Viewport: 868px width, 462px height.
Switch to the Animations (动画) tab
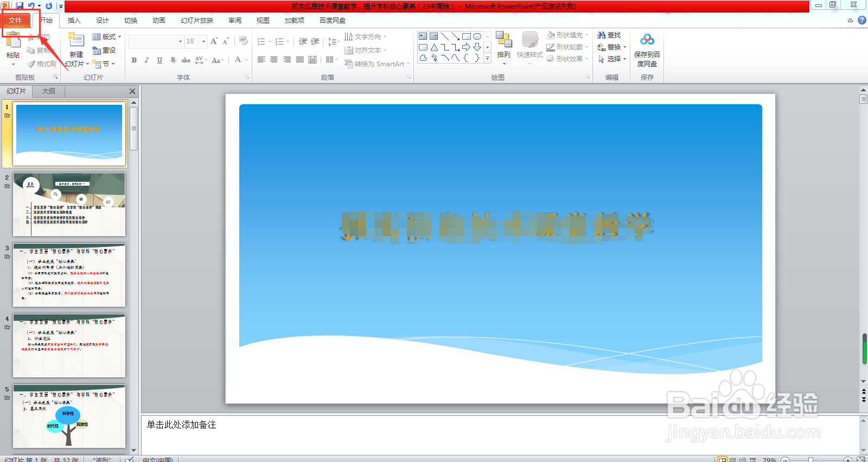(x=159, y=21)
